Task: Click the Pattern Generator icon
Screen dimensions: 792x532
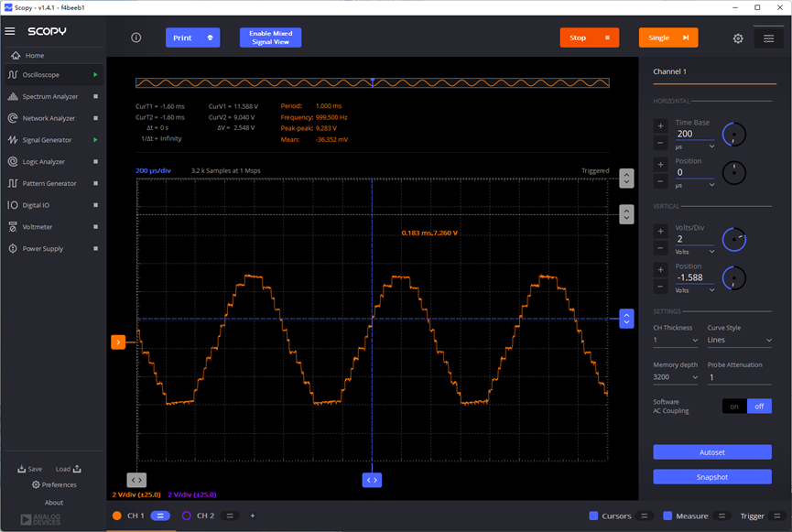Action: coord(13,183)
